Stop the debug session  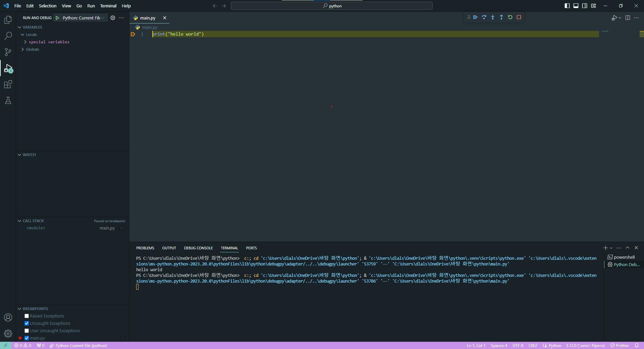tap(519, 17)
